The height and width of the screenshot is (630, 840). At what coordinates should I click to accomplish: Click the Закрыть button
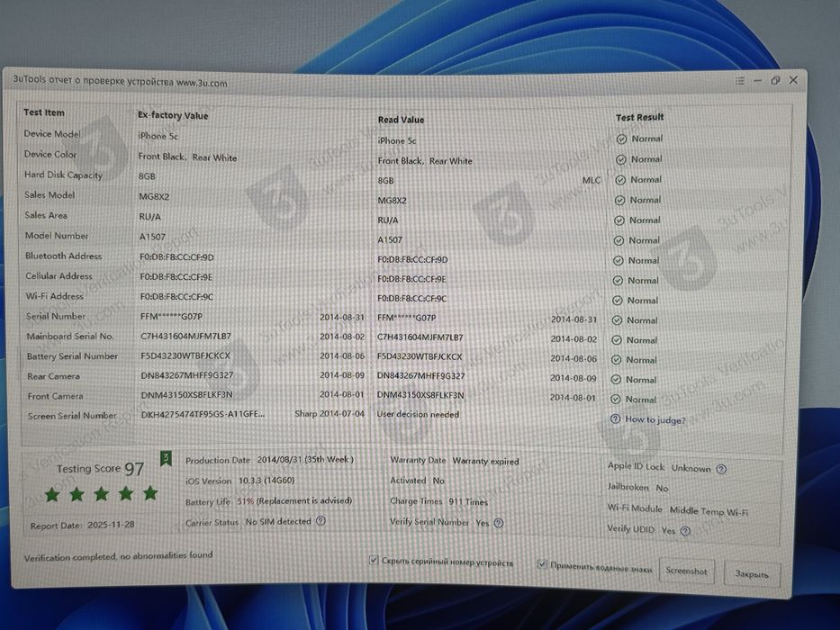[751, 574]
